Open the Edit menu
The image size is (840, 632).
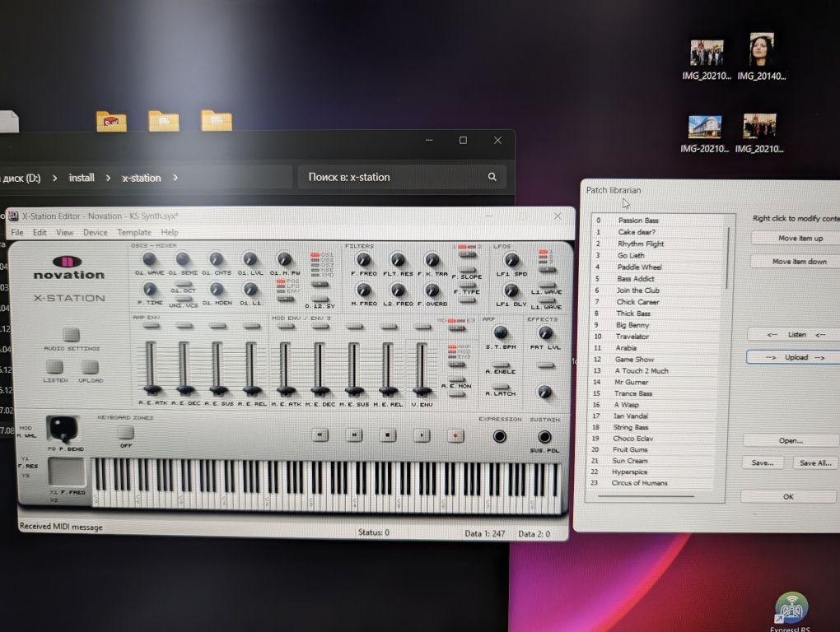[x=40, y=232]
